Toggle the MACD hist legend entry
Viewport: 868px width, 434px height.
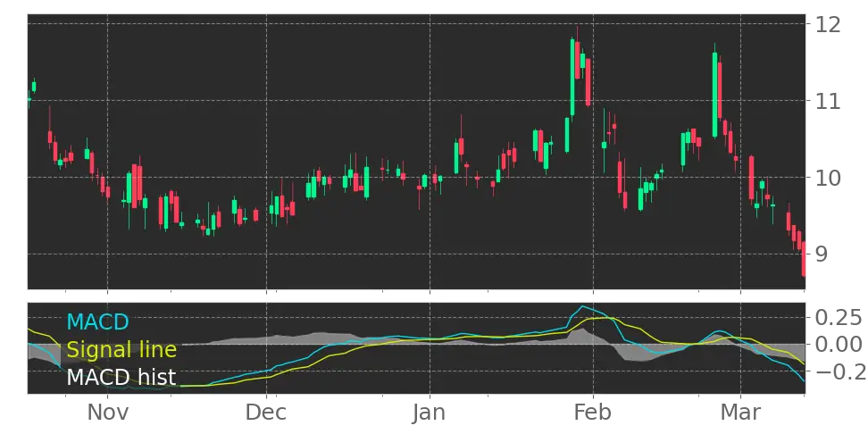point(121,377)
